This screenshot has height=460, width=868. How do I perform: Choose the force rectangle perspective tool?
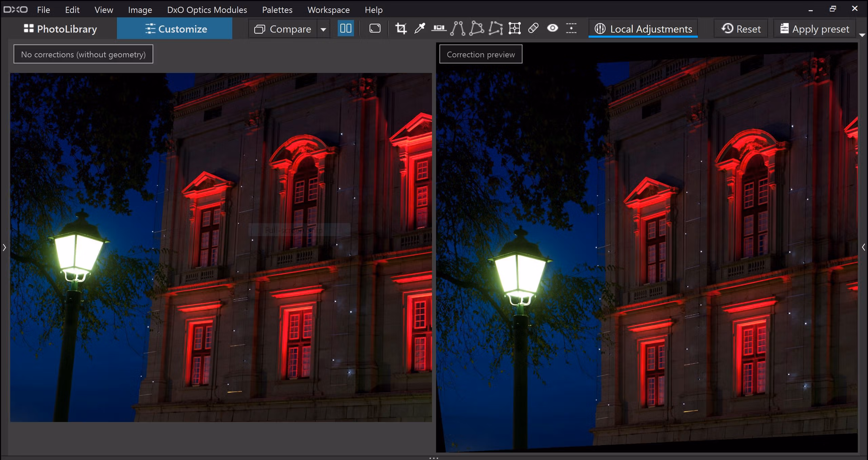(x=476, y=28)
